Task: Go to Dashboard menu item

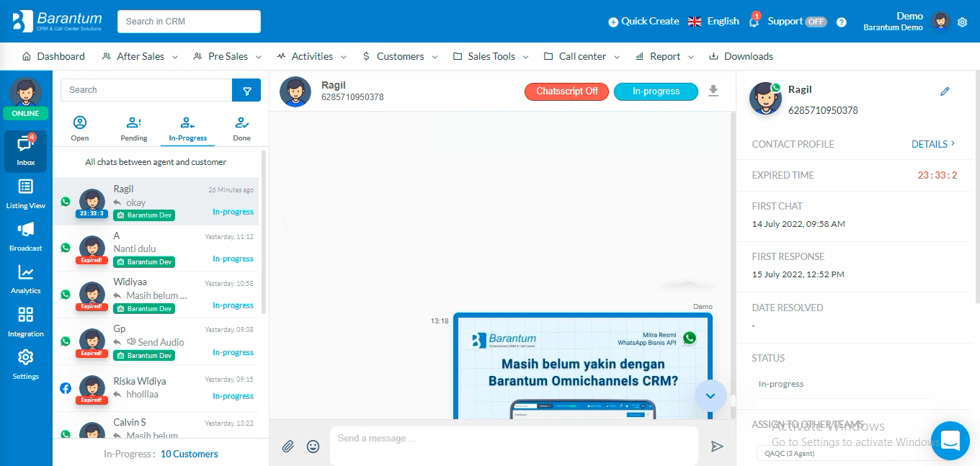Action: [54, 56]
